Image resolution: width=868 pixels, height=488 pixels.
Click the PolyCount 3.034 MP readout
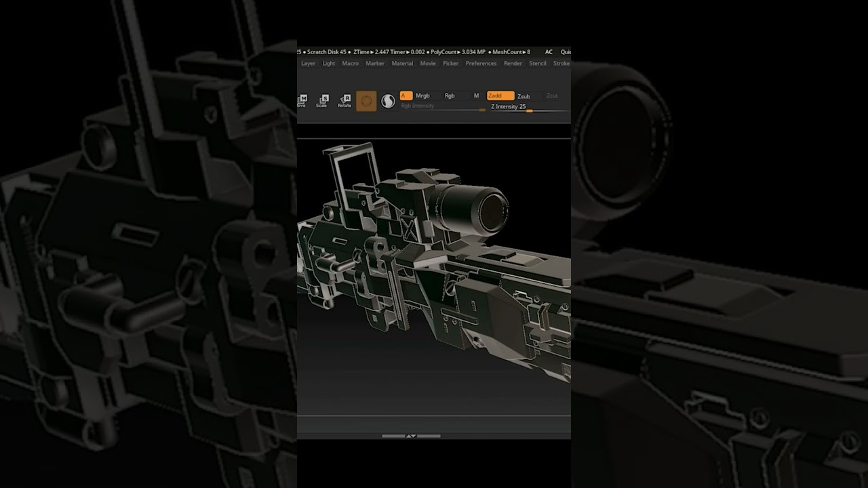coord(458,52)
